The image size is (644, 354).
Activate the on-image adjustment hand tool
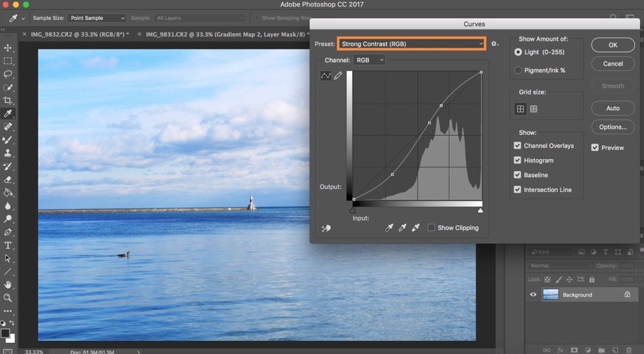tap(327, 228)
